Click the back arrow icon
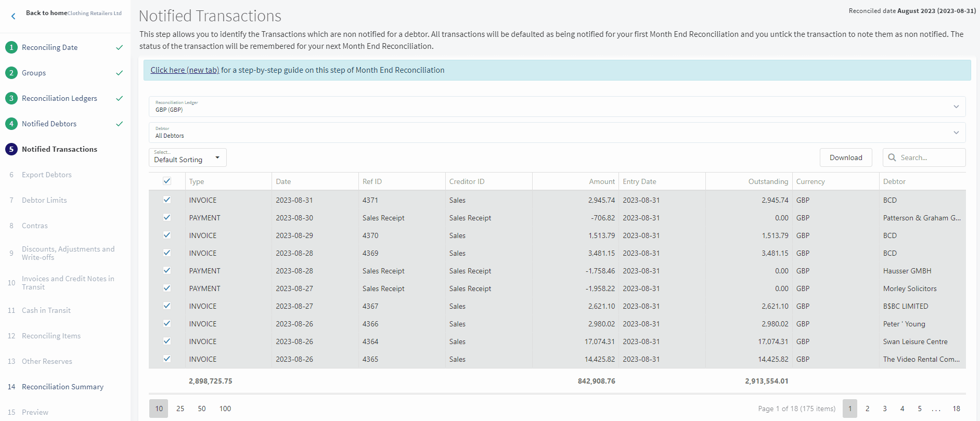This screenshot has width=980, height=421. 14,16
